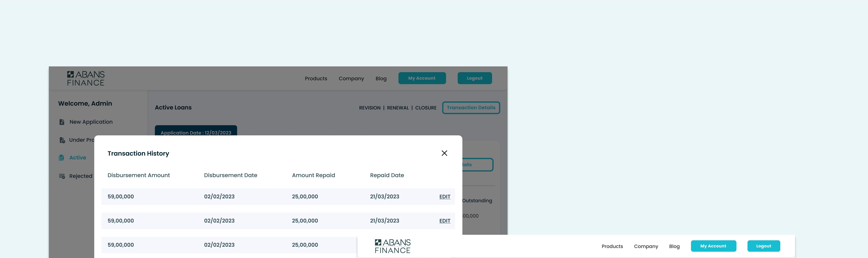868x258 pixels.
Task: Click Logout in lower header
Action: [764, 246]
